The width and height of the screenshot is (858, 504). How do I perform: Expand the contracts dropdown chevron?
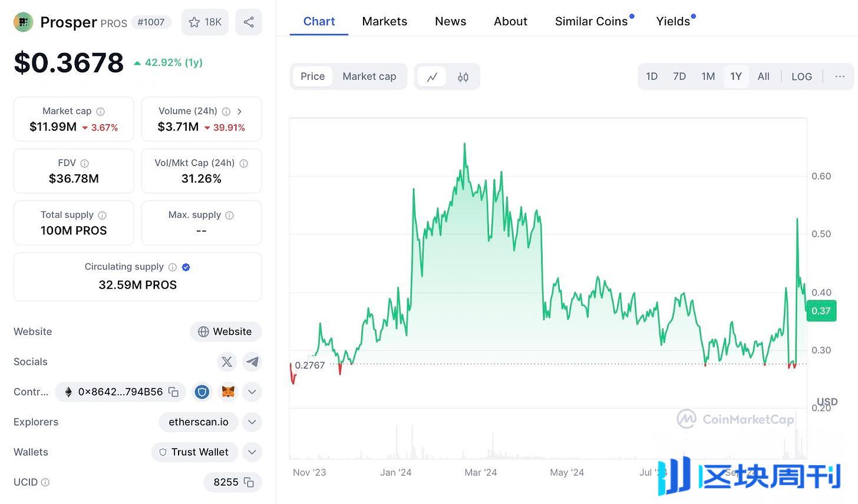[x=252, y=392]
